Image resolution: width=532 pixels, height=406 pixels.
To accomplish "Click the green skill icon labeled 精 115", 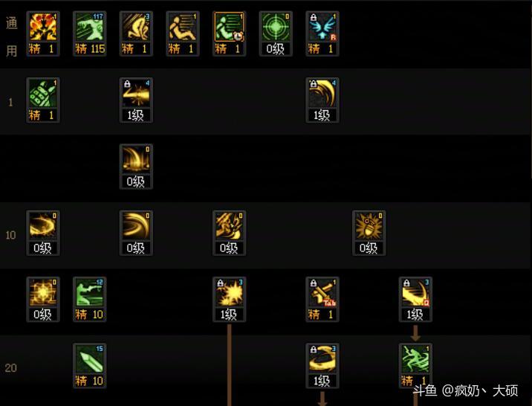I will [x=90, y=33].
